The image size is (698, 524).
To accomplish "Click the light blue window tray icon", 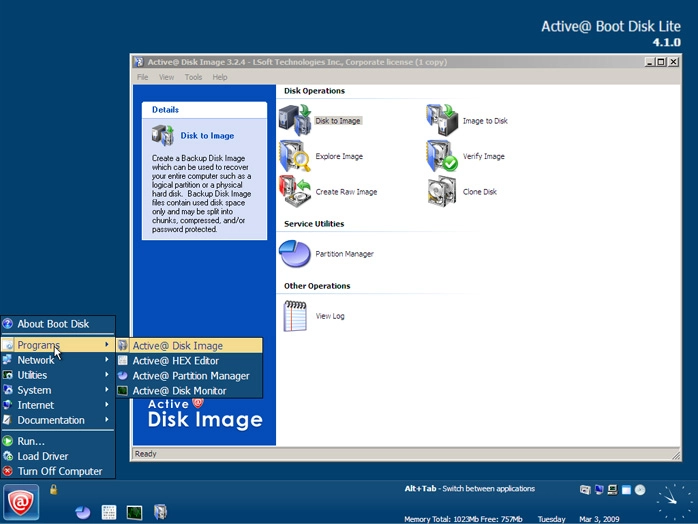I will [x=626, y=490].
